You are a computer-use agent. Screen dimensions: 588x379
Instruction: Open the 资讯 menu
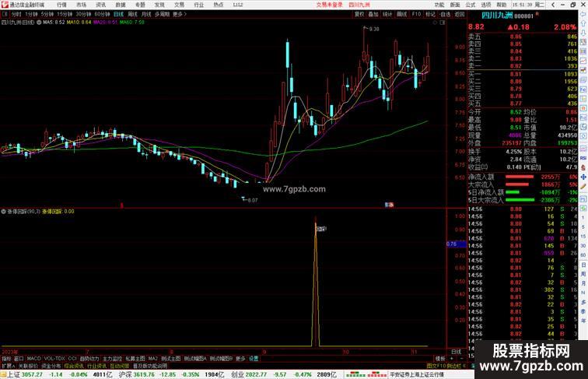pos(101,5)
